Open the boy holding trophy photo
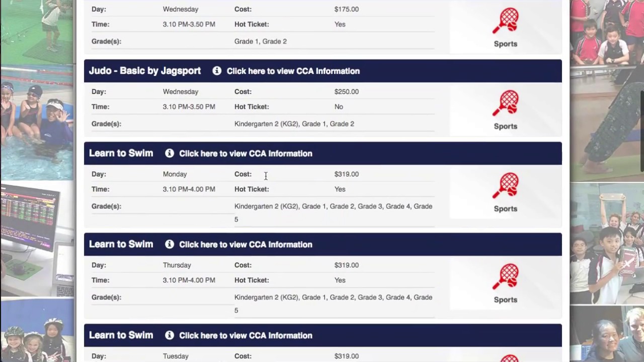This screenshot has width=644, height=362. [606, 244]
